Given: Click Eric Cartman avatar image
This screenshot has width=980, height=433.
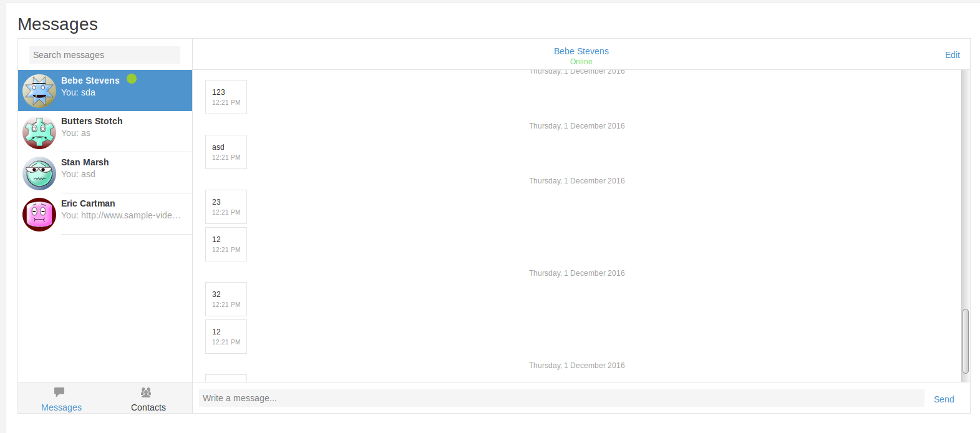Looking at the screenshot, I should [x=39, y=215].
